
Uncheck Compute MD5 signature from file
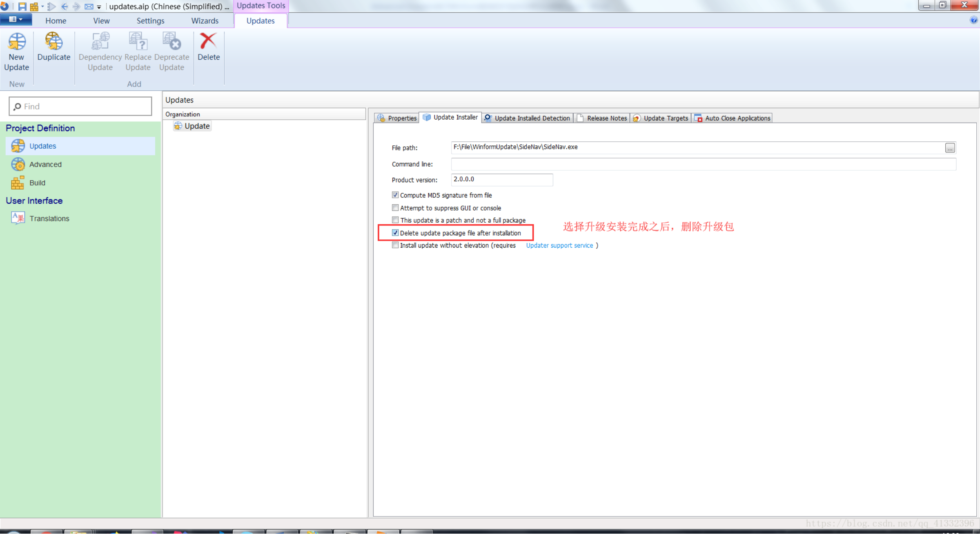click(x=395, y=195)
